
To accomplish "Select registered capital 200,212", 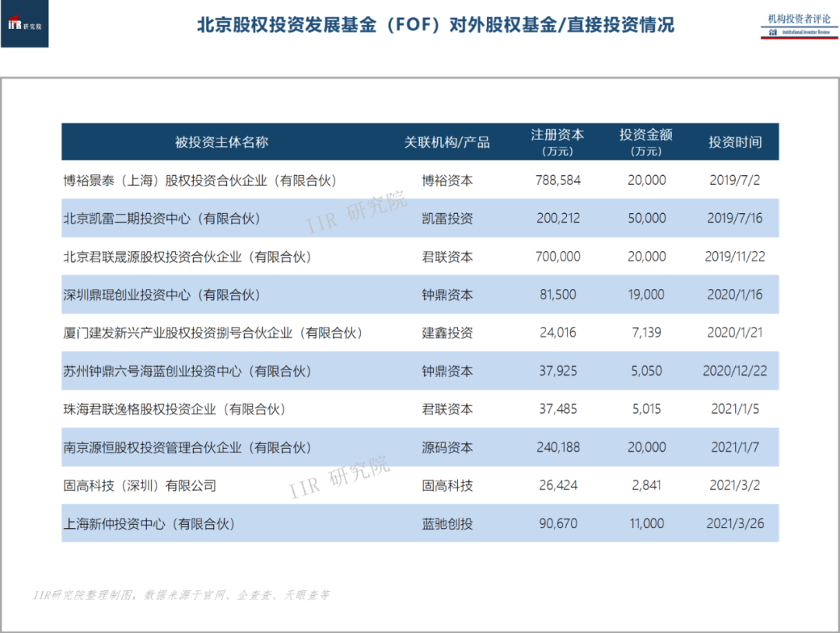I will tap(558, 219).
